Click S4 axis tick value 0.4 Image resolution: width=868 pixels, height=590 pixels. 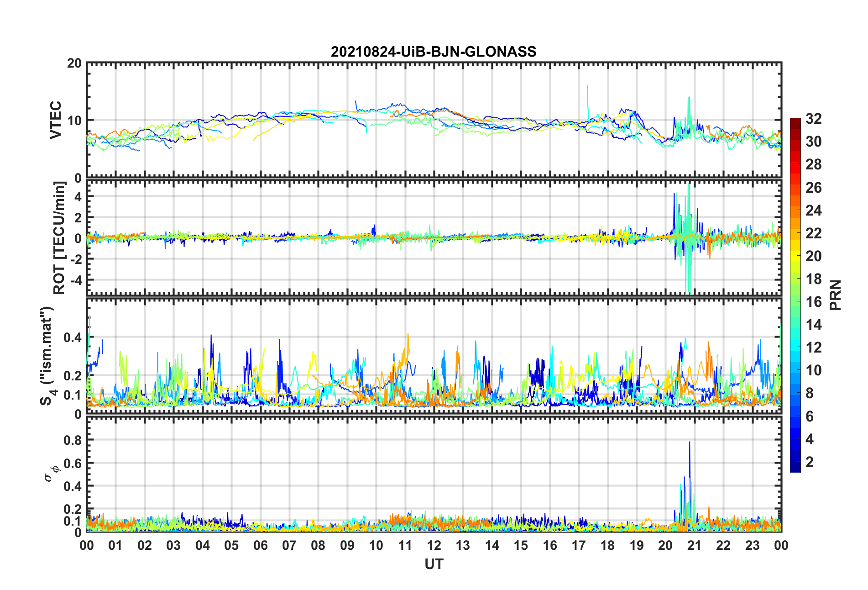point(73,338)
